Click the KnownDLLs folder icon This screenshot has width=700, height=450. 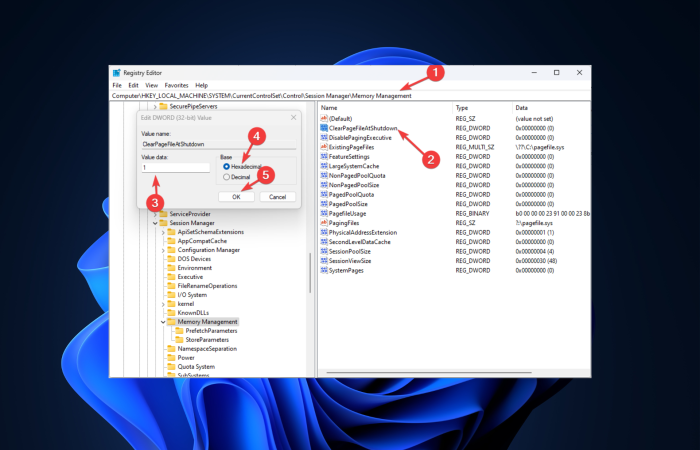point(171,313)
